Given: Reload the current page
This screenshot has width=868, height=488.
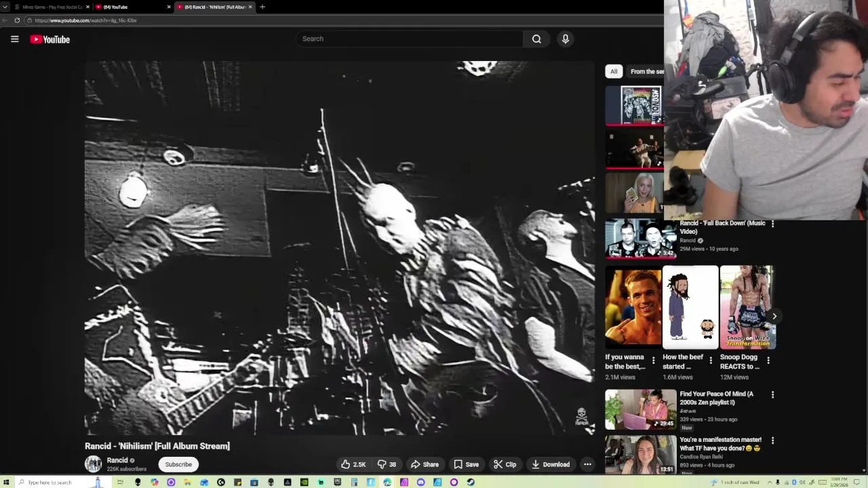Looking at the screenshot, I should [x=17, y=20].
